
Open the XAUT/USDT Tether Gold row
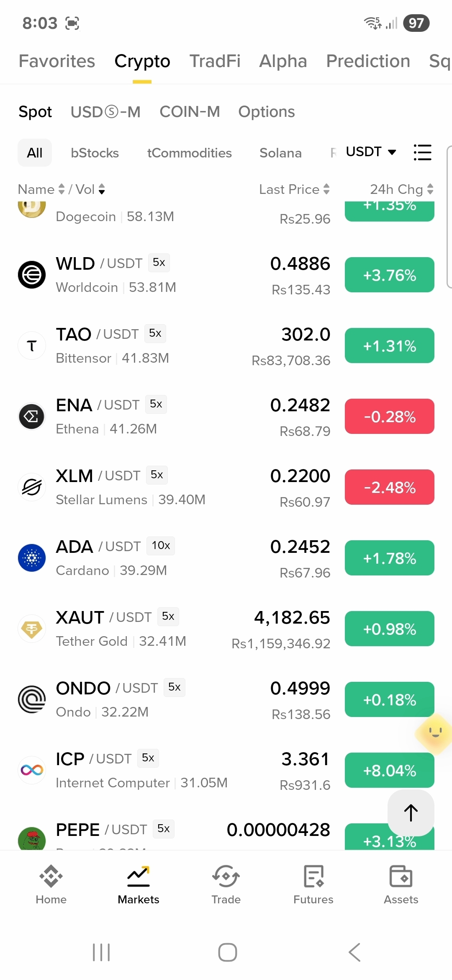coord(226,629)
